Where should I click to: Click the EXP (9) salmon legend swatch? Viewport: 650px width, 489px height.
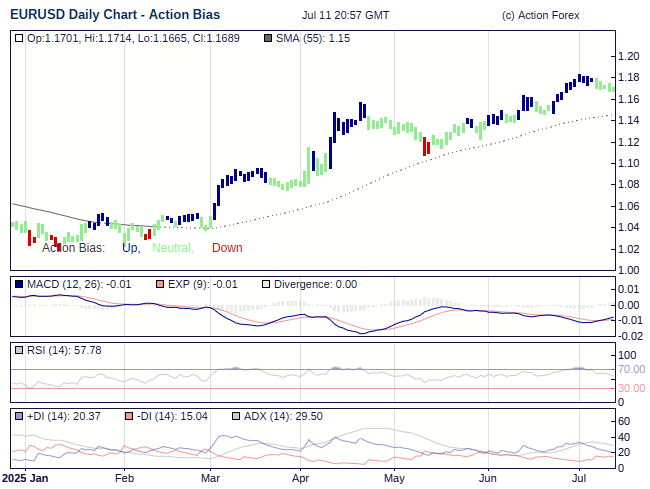pos(159,285)
